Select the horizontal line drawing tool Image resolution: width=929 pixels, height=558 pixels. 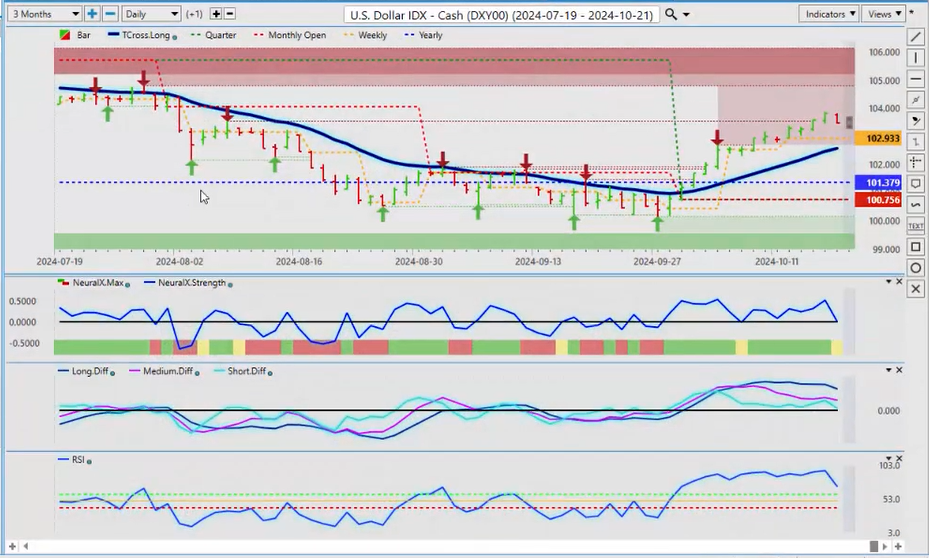tap(916, 79)
